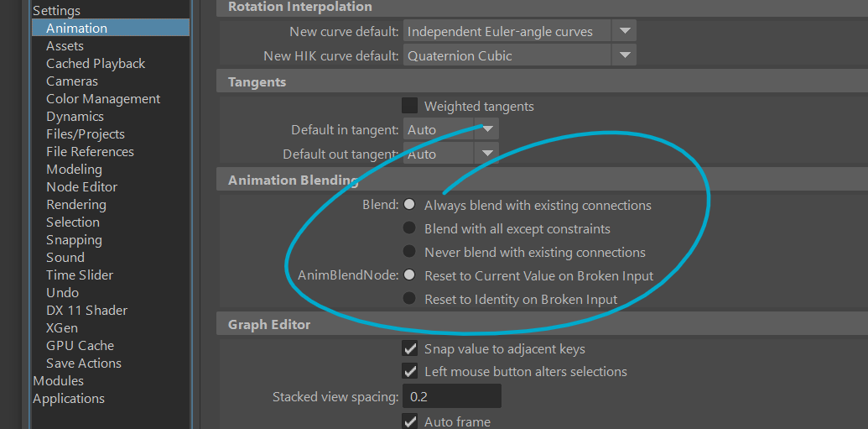This screenshot has height=429, width=868.
Task: Select Never blend with existing connections
Action: coord(409,252)
